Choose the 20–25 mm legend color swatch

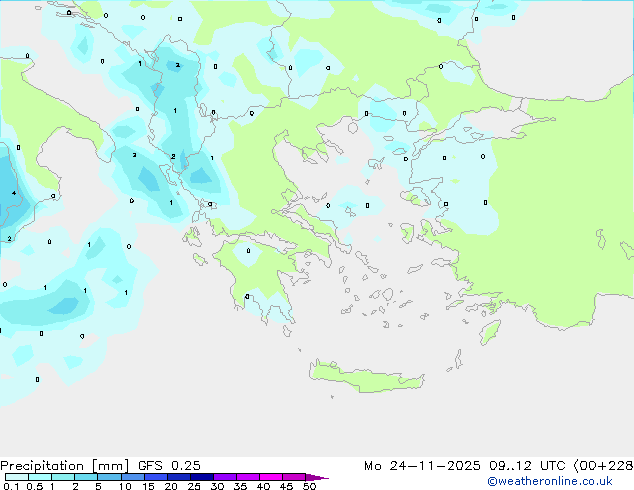(x=179, y=477)
